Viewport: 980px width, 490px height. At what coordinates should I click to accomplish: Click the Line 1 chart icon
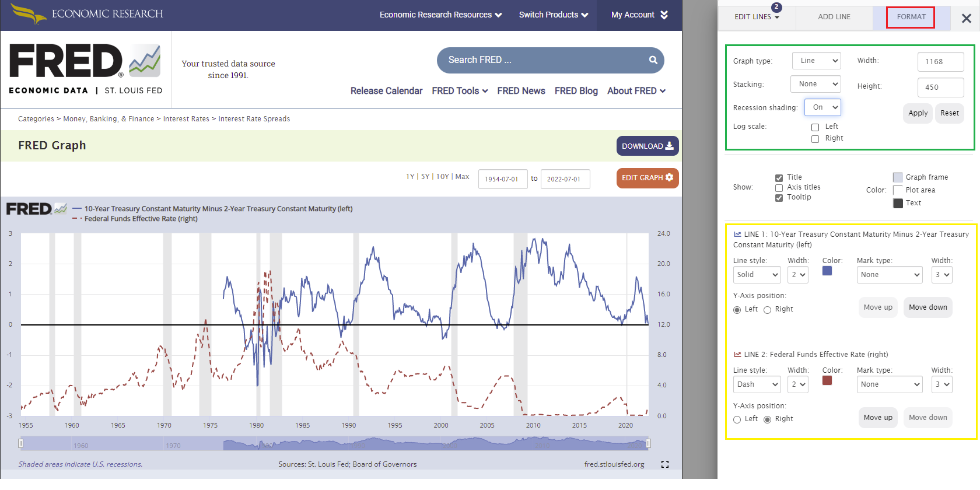tap(737, 235)
